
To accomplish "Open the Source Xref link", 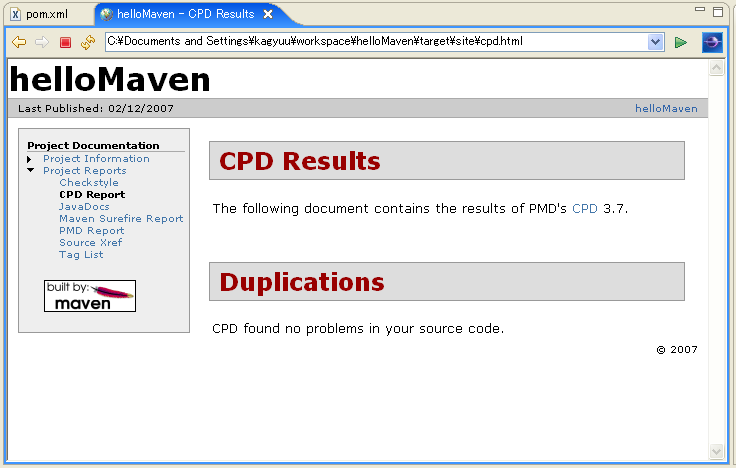I will click(91, 243).
